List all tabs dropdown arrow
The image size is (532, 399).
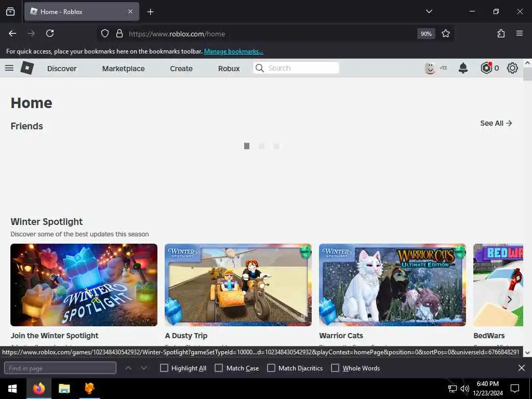pyautogui.click(x=429, y=11)
